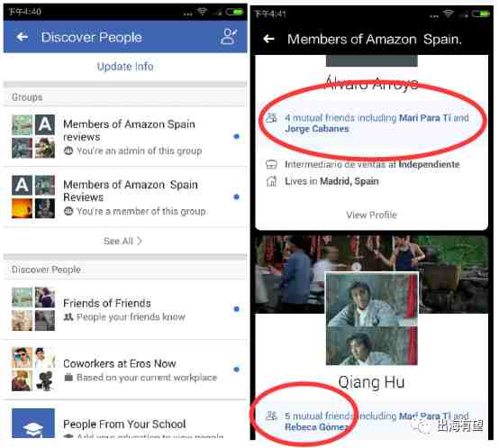Tap mutual friends icon under Qiang Hu

pyautogui.click(x=271, y=416)
